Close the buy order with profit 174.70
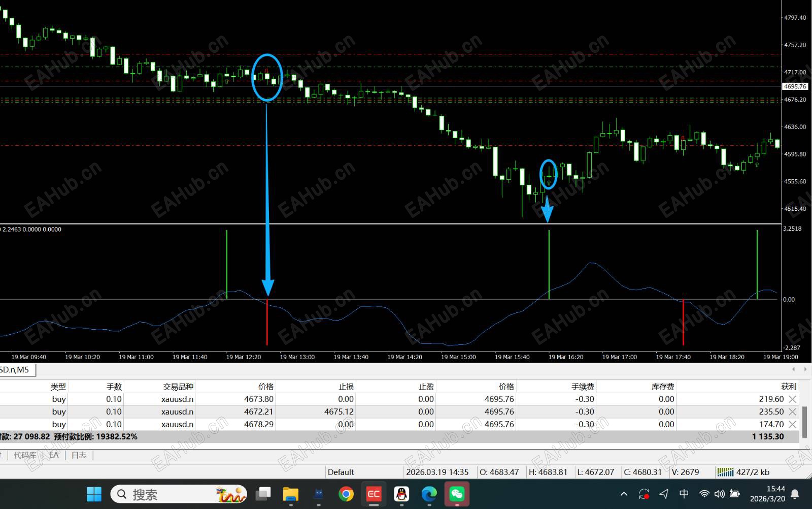This screenshot has width=812, height=509. [x=792, y=424]
